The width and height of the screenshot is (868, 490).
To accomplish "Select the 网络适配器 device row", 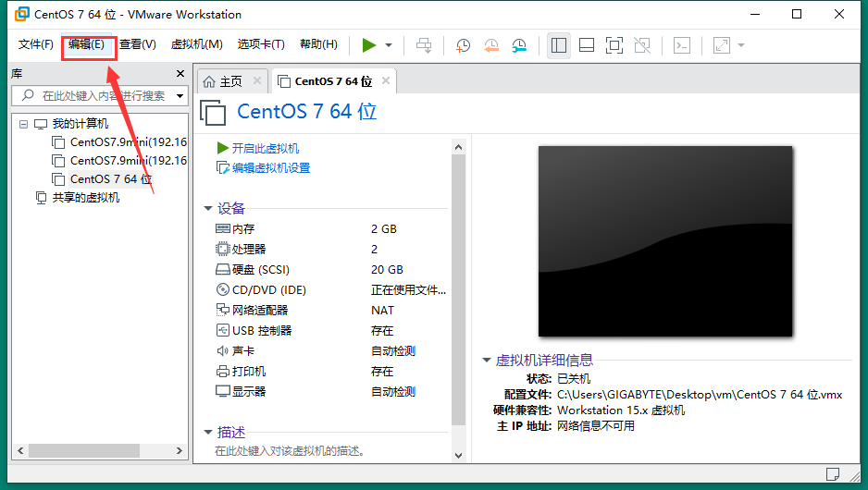I will click(330, 311).
